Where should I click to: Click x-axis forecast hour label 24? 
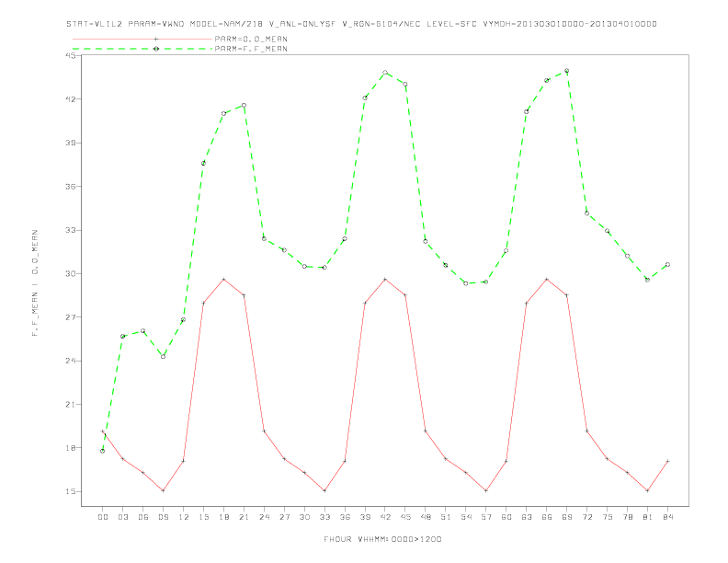tap(264, 517)
